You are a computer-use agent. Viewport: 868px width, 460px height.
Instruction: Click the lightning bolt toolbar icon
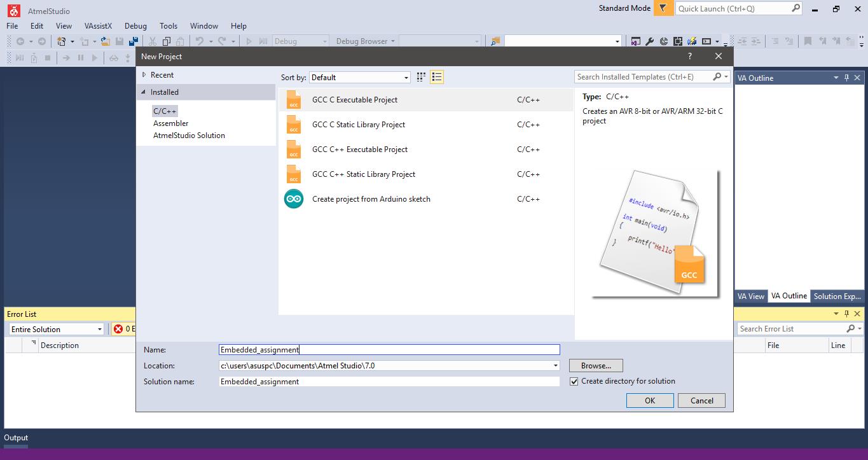pos(692,41)
